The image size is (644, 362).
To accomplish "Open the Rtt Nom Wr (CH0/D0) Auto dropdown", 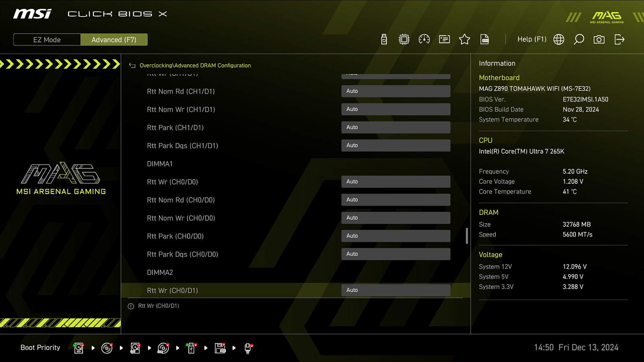I will (x=396, y=218).
